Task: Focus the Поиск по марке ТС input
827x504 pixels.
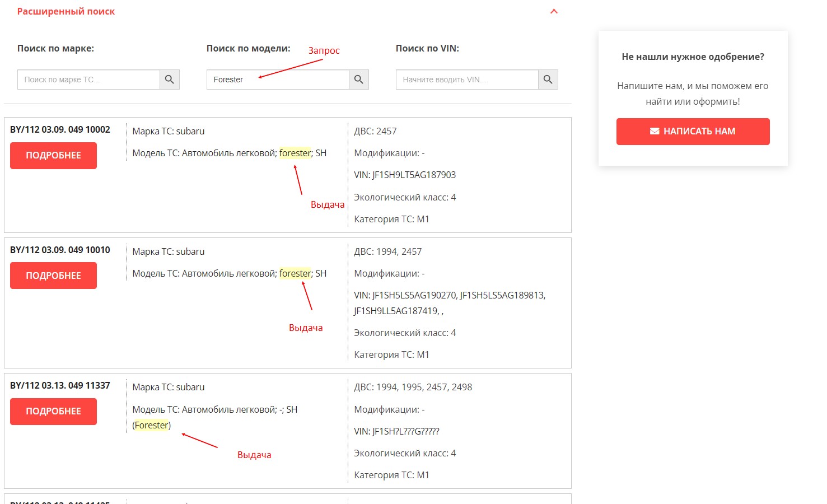Action: (x=88, y=80)
